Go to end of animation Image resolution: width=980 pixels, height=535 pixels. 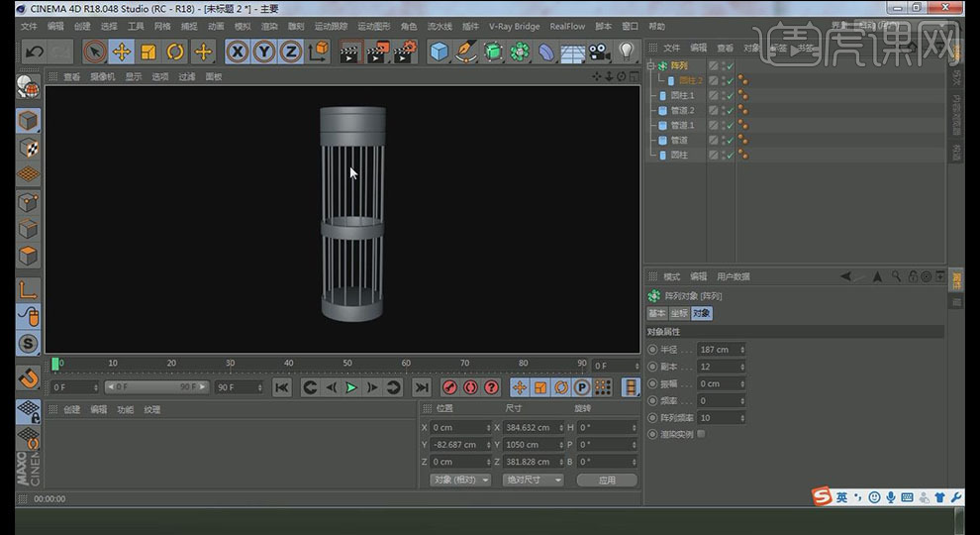coord(422,388)
